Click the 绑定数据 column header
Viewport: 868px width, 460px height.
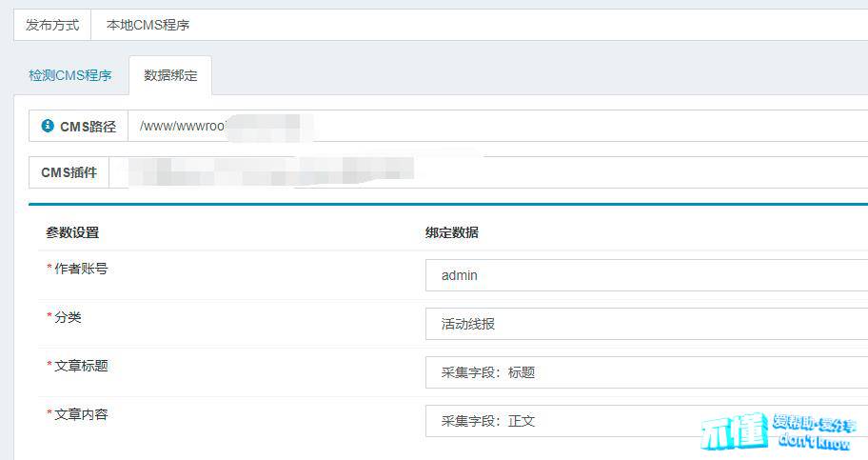(452, 232)
